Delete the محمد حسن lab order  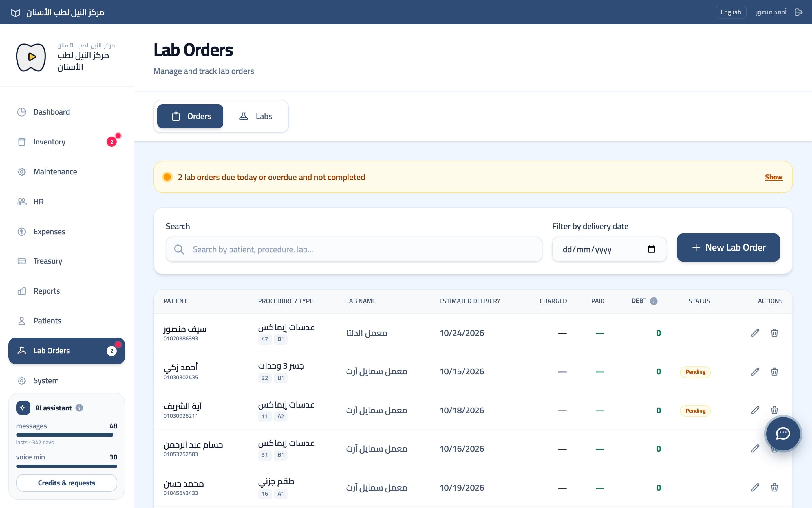775,487
